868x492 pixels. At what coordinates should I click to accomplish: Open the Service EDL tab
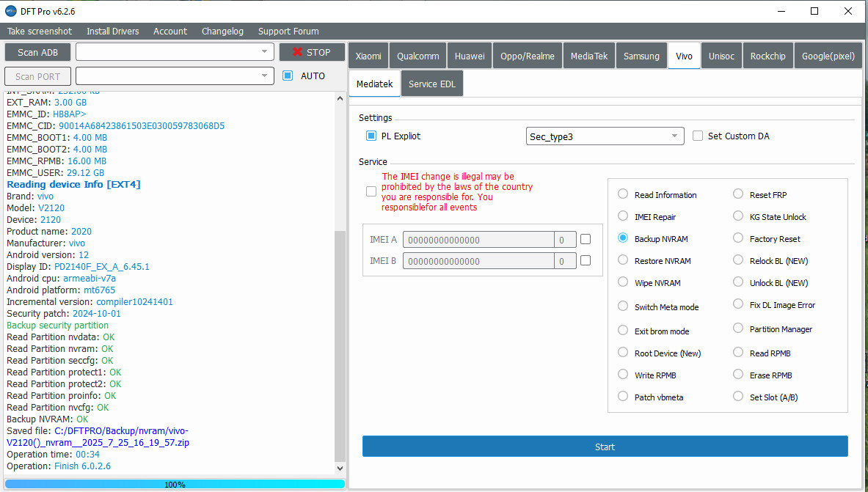[x=431, y=84]
